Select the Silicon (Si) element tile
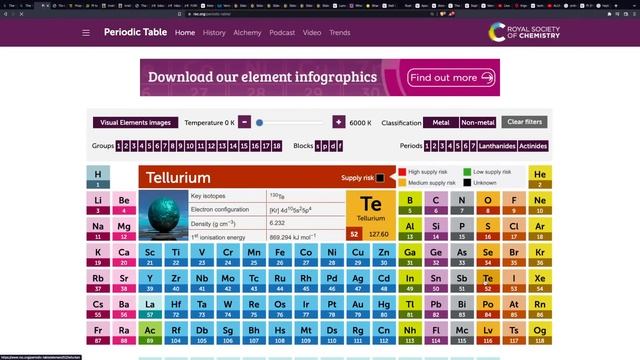640x360 pixels. coord(436,229)
